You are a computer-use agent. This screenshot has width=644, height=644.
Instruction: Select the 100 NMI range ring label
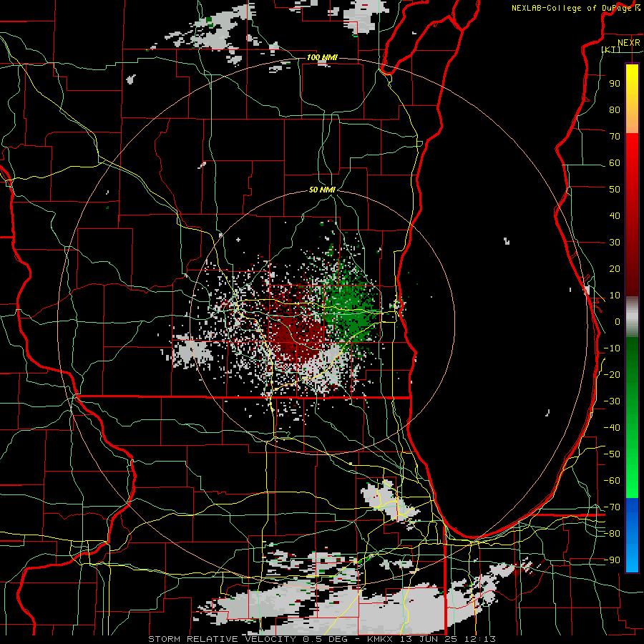(322, 57)
